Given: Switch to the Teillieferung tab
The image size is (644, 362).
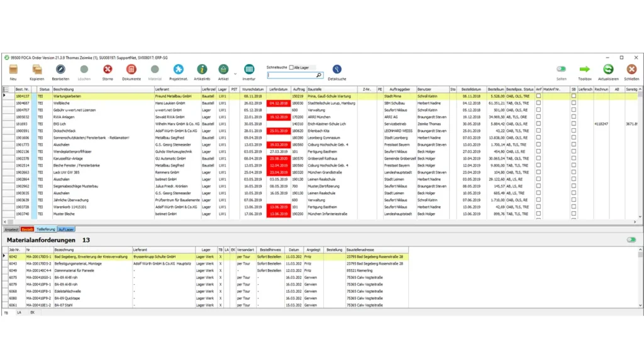Looking at the screenshot, I should (45, 229).
